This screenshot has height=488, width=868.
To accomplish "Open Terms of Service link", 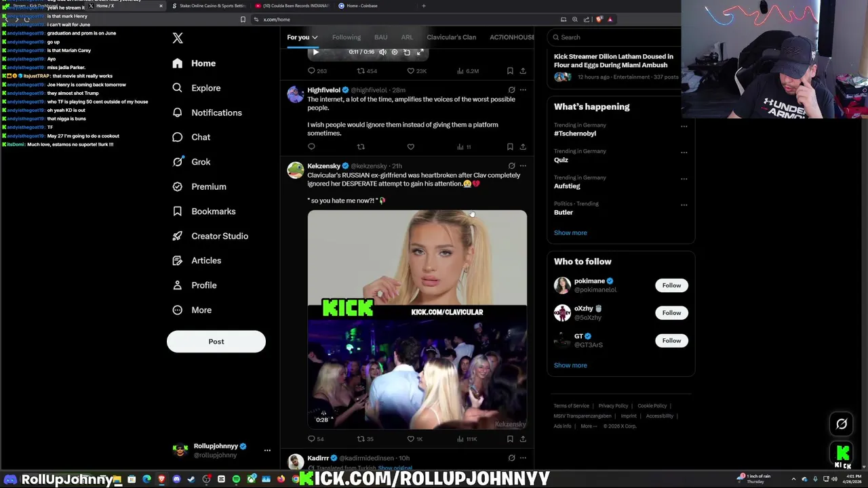I will coord(571,406).
